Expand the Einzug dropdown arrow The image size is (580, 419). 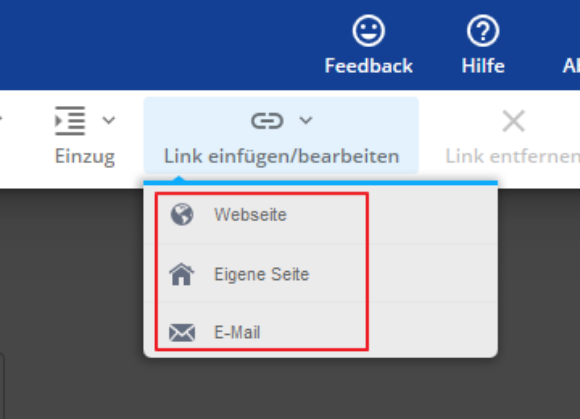pos(109,120)
